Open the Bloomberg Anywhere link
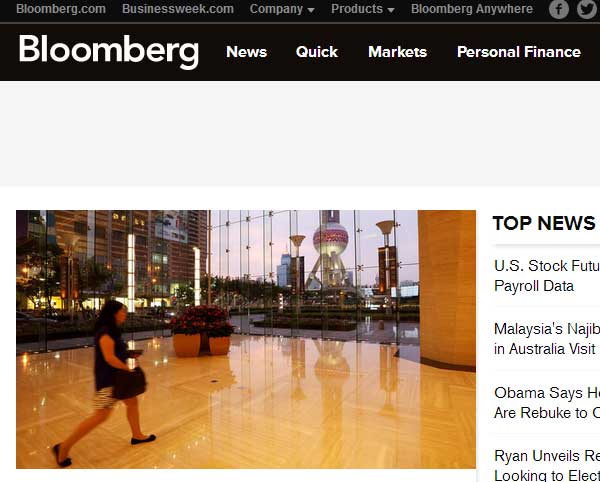This screenshot has width=600, height=482. pos(472,9)
